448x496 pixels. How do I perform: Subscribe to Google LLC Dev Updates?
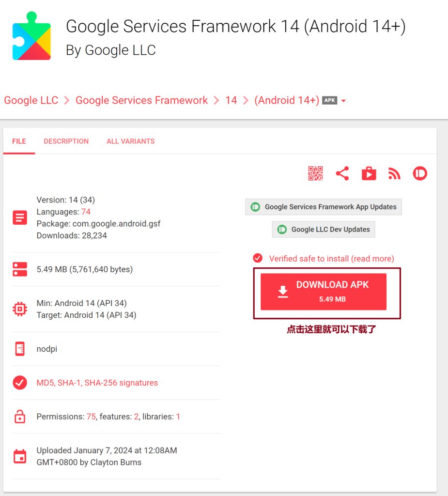click(324, 229)
